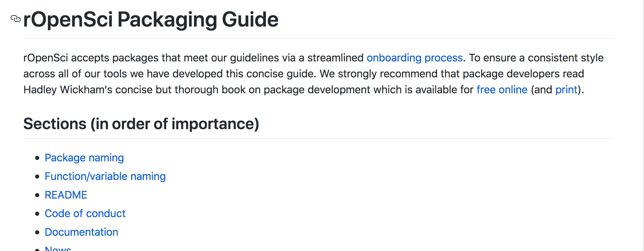Click the divider line below the title
The image size is (644, 251).
click(x=318, y=39)
